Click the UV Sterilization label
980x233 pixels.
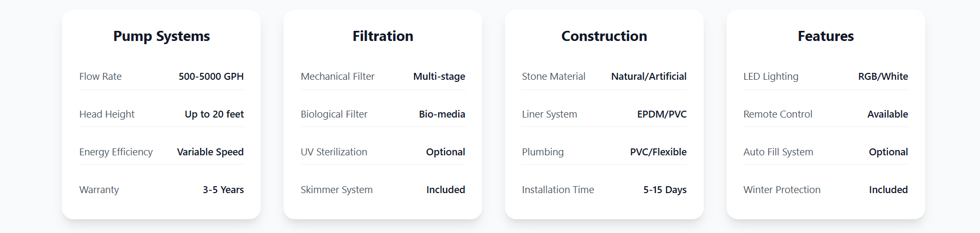[334, 152]
